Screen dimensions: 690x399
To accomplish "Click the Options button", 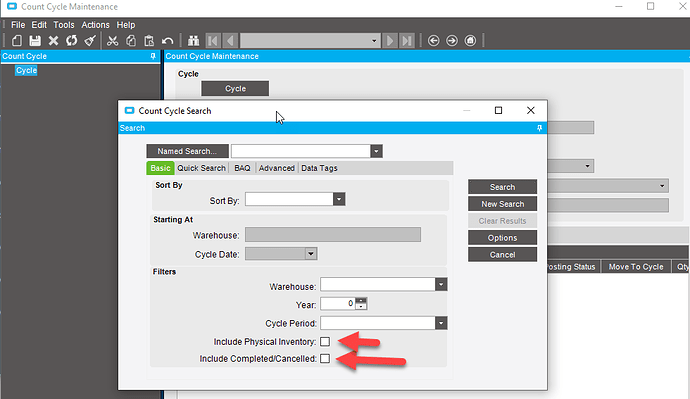I will point(502,238).
